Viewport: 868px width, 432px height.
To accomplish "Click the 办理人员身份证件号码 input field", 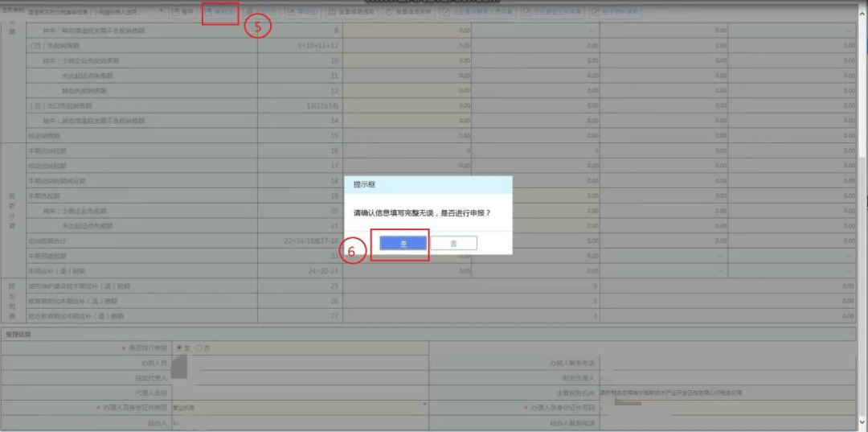I will click(727, 408).
